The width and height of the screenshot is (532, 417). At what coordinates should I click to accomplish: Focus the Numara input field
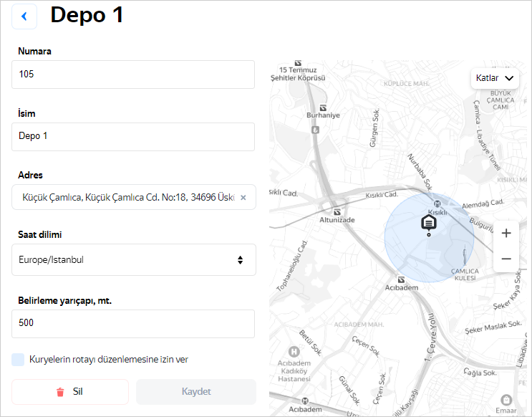(x=133, y=75)
